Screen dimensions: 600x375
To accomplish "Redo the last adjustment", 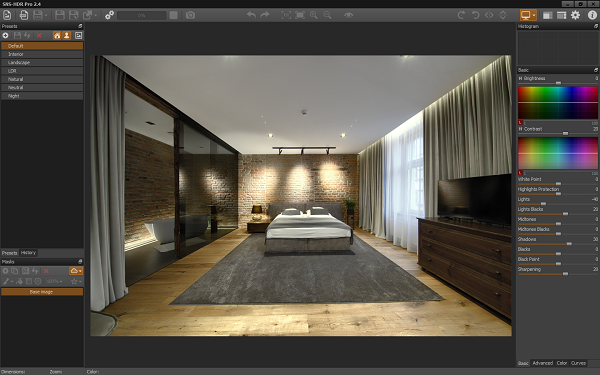I will click(x=265, y=15).
